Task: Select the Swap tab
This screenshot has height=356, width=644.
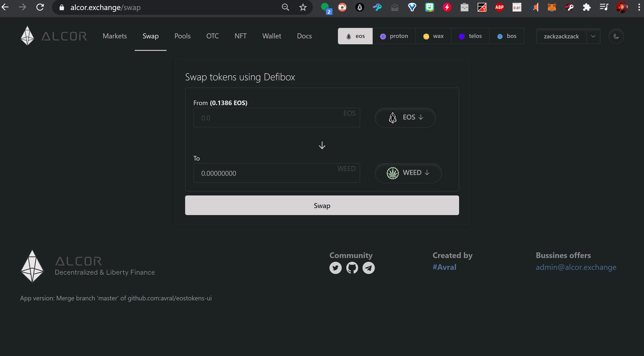Action: (150, 36)
